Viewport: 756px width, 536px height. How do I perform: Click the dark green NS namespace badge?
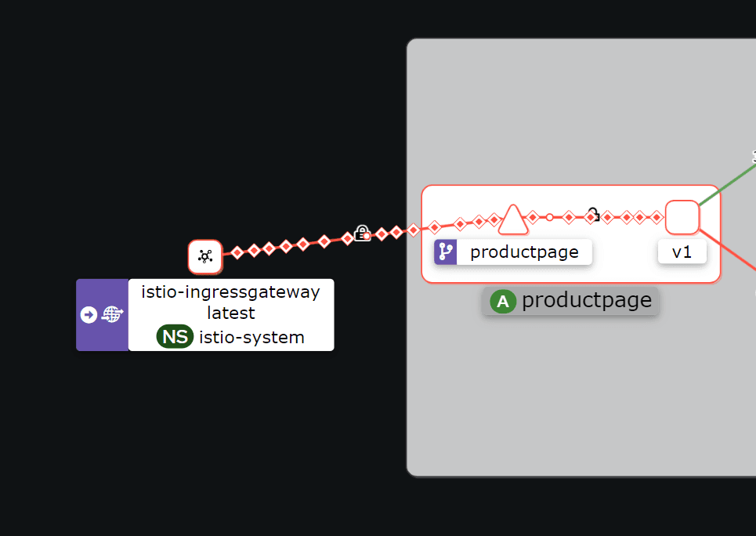point(175,337)
